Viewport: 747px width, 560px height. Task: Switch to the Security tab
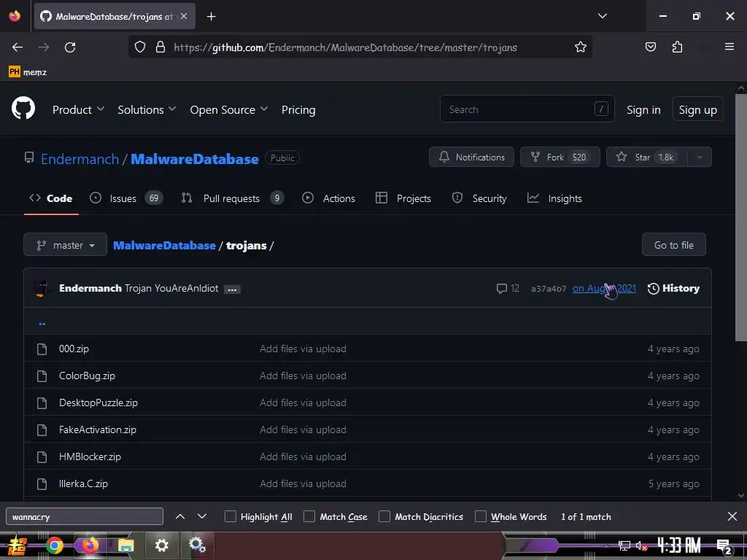(479, 198)
